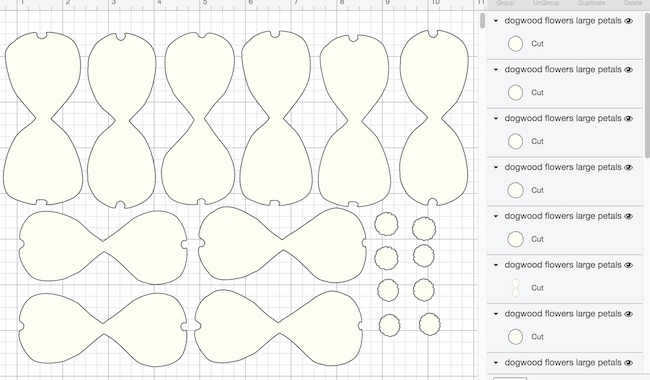Collapse the seventh dogwood flowers layer group

[x=496, y=314]
